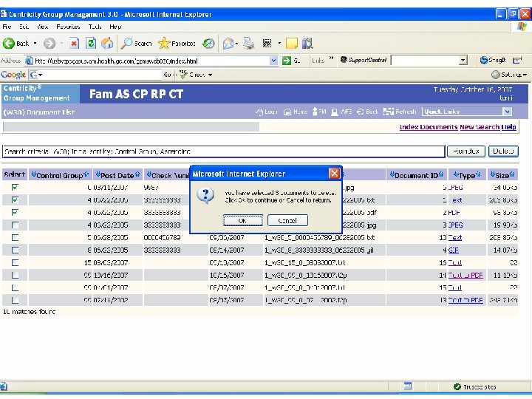The height and width of the screenshot is (399, 532).
Task: Click Home icon in Centricity toolbar
Action: [287, 112]
